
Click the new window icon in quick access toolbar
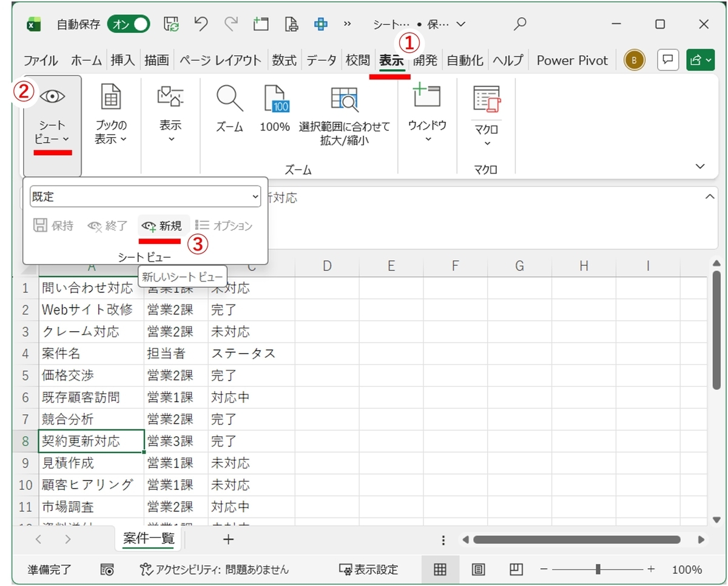(x=261, y=24)
